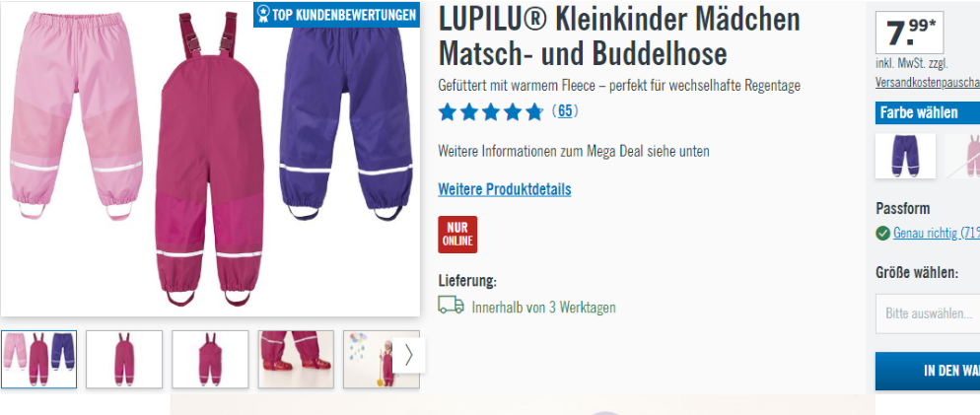The image size is (980, 415).
Task: Select the second thumbnail showing front view dungarees
Action: click(124, 360)
